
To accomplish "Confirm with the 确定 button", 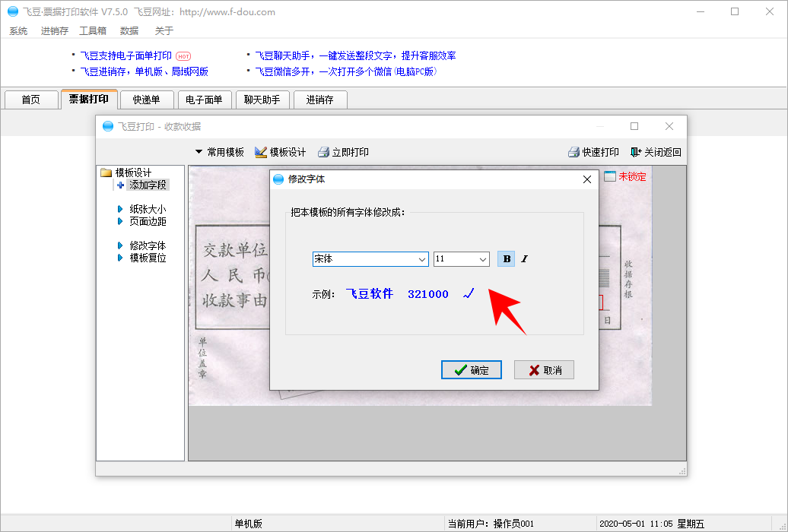I will pyautogui.click(x=472, y=370).
